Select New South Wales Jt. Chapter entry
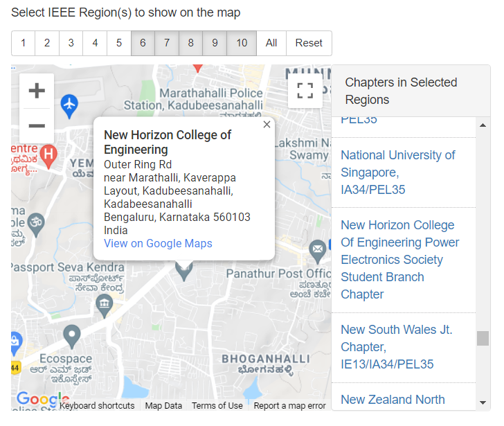504x426 pixels. pos(396,347)
